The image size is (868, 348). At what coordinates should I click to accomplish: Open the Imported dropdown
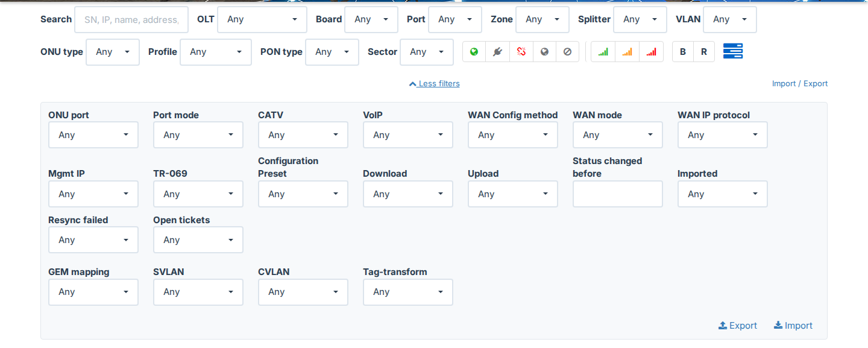(x=723, y=194)
